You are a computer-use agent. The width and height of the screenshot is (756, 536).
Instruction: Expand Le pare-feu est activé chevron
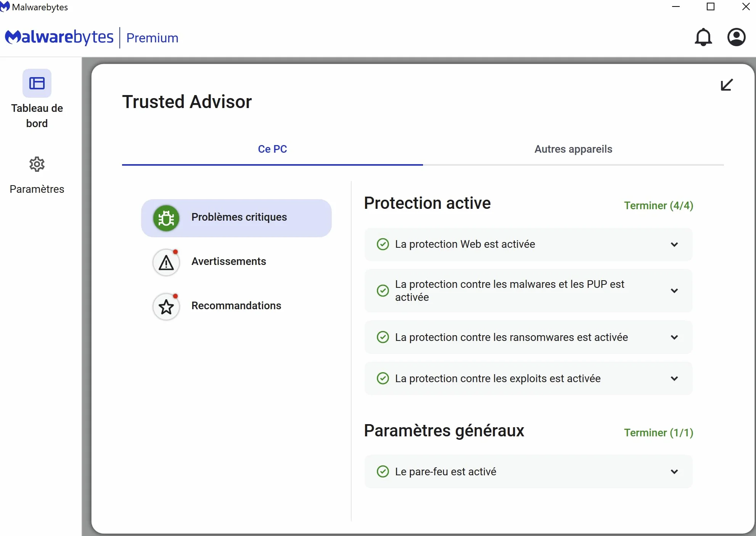674,472
